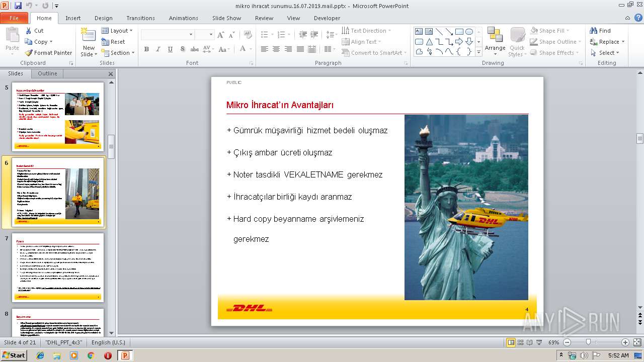Screen dimensions: 644x362
Task: Click the Find button
Action: point(600,31)
